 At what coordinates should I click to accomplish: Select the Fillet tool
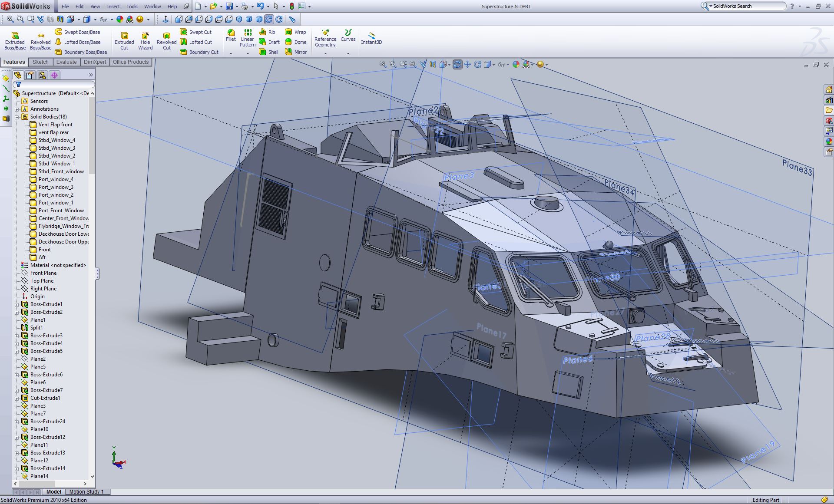(231, 36)
